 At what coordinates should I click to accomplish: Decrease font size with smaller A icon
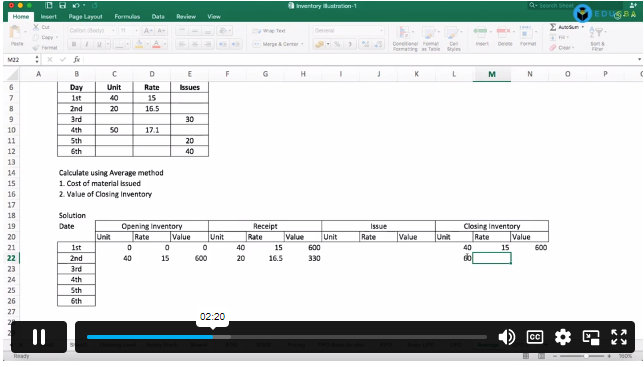tap(161, 31)
